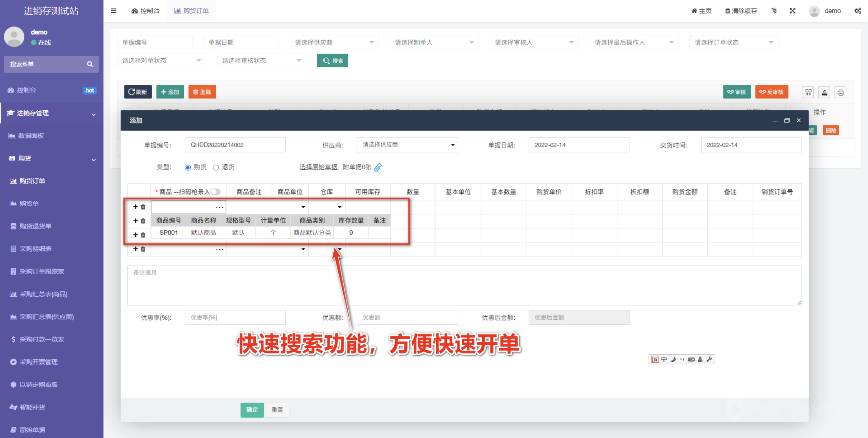The width and height of the screenshot is (868, 438).
Task: Click the paperclip attachment icon
Action: pos(378,167)
